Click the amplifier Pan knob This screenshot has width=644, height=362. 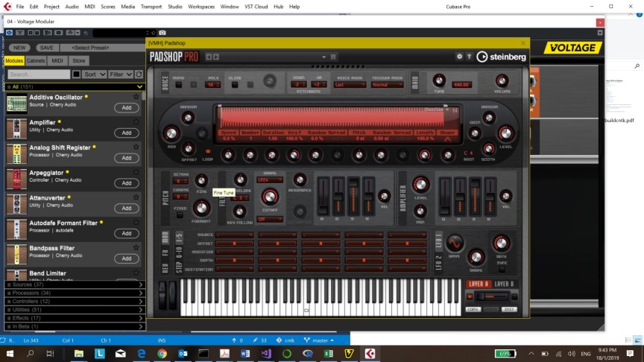click(420, 211)
